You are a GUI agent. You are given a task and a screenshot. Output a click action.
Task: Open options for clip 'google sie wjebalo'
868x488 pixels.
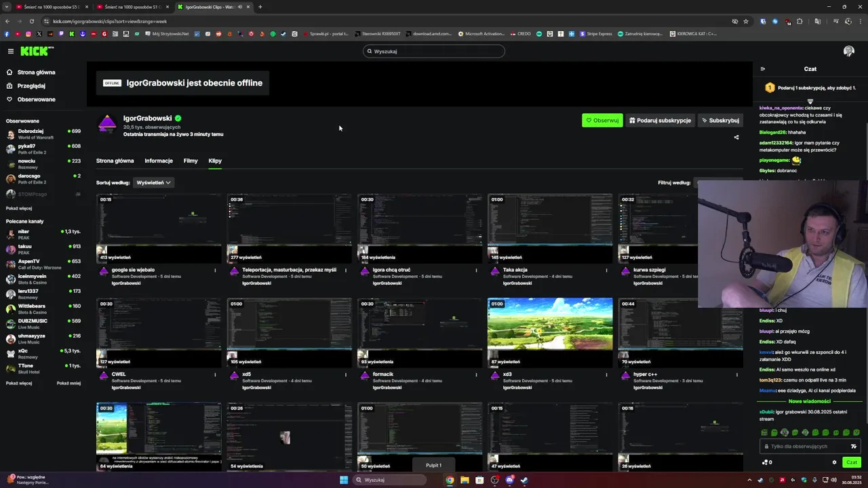(216, 270)
